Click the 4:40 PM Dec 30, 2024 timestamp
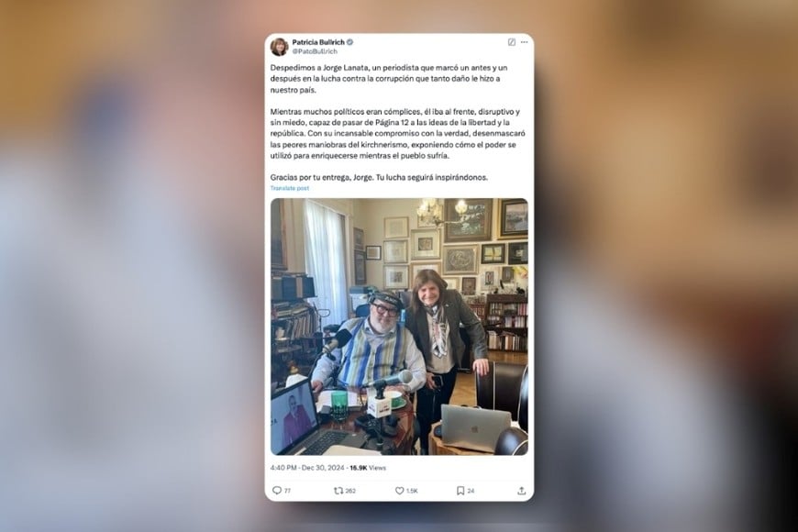Image resolution: width=798 pixels, height=532 pixels. coord(307,468)
